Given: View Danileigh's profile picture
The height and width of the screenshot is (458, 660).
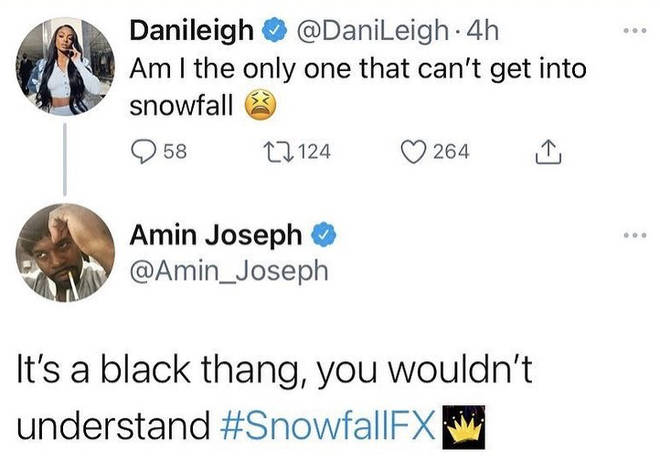Looking at the screenshot, I should click(65, 67).
